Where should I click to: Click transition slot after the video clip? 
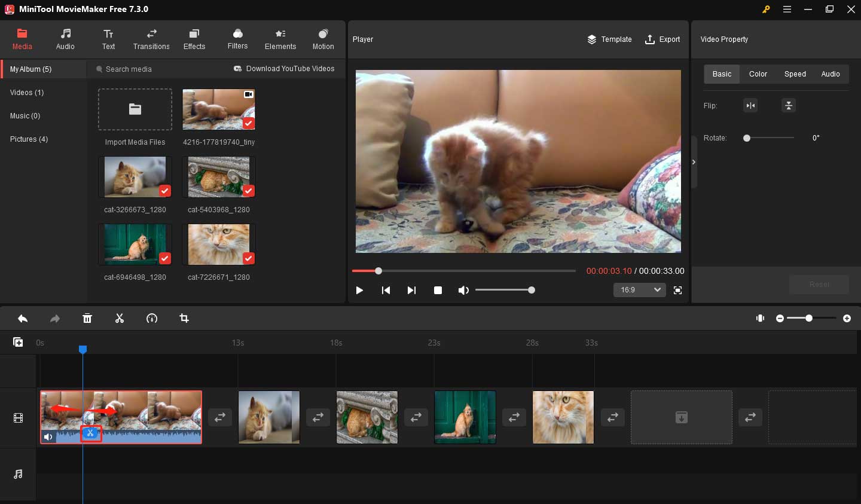point(220,417)
